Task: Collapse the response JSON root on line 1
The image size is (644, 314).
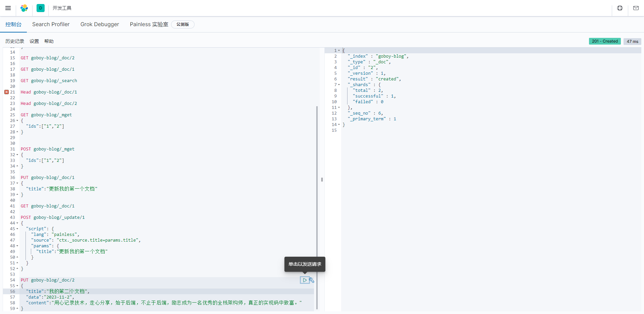Action: pos(339,51)
